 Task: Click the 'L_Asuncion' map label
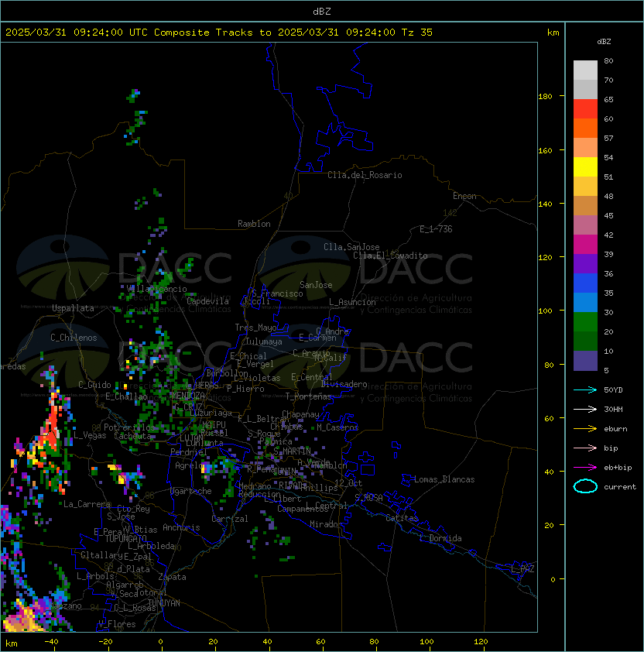352,302
